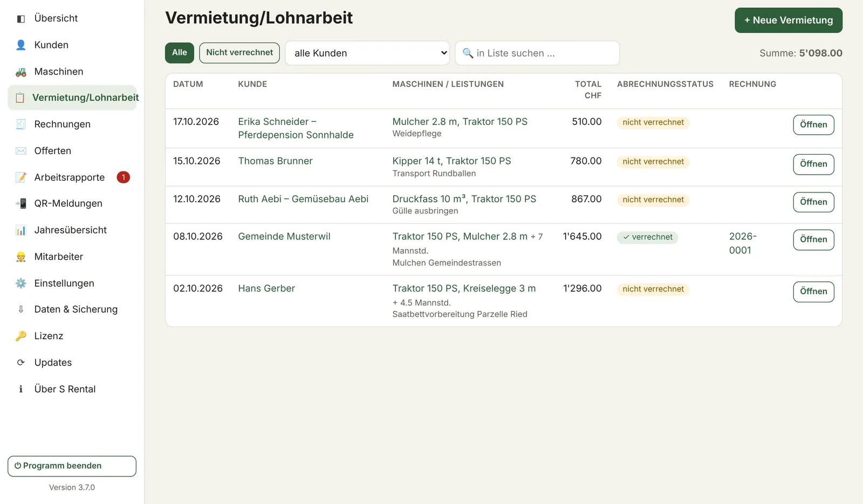This screenshot has width=863, height=504.
Task: Click the Neue Vermietung button
Action: tap(789, 20)
